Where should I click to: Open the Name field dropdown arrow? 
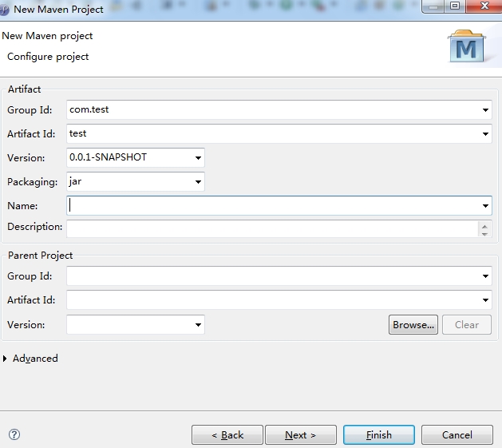point(485,206)
